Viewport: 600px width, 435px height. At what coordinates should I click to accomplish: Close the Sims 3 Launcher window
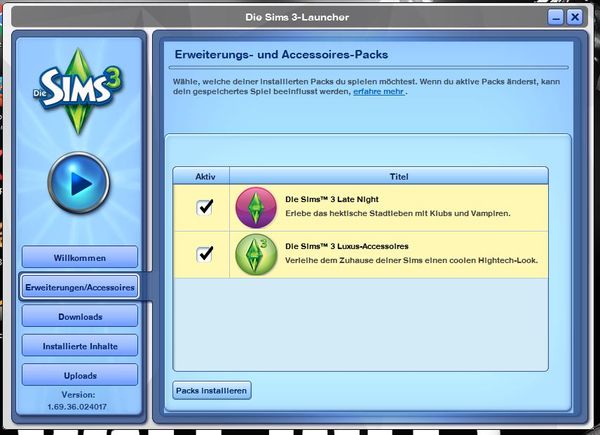point(575,17)
